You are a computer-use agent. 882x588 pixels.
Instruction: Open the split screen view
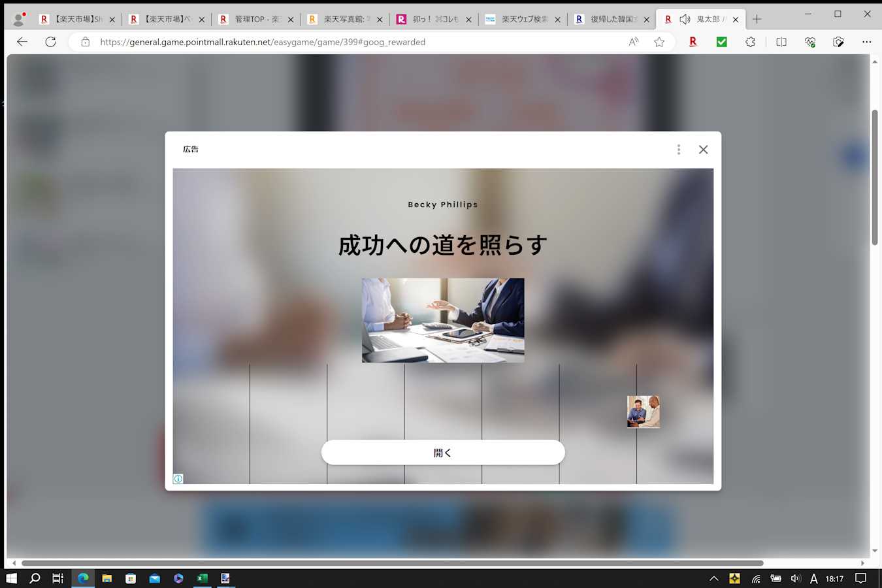(781, 42)
